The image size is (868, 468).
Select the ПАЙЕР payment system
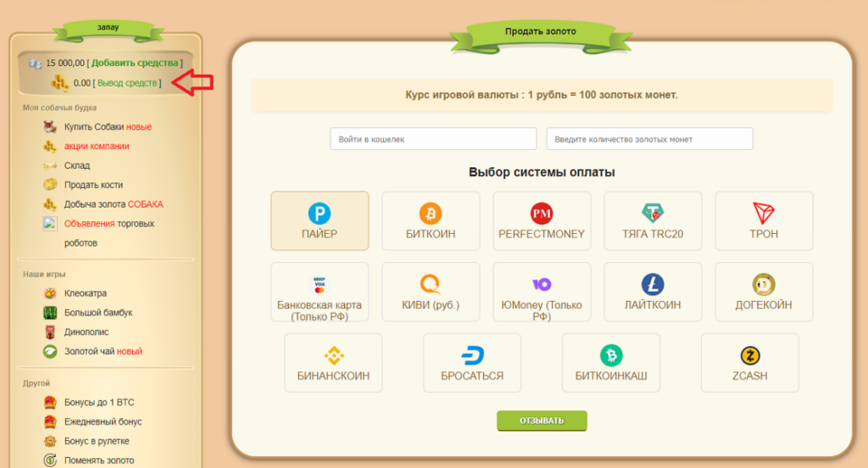[x=320, y=221]
